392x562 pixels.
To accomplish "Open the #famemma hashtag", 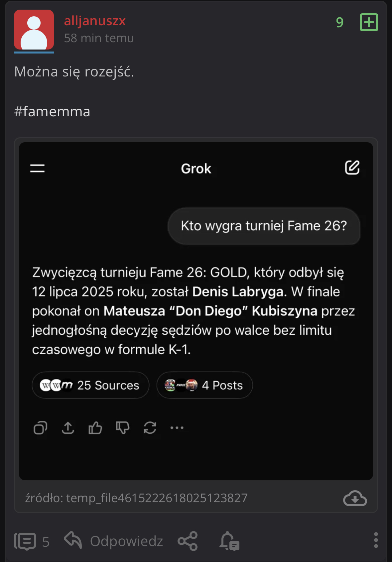I will pos(52,112).
